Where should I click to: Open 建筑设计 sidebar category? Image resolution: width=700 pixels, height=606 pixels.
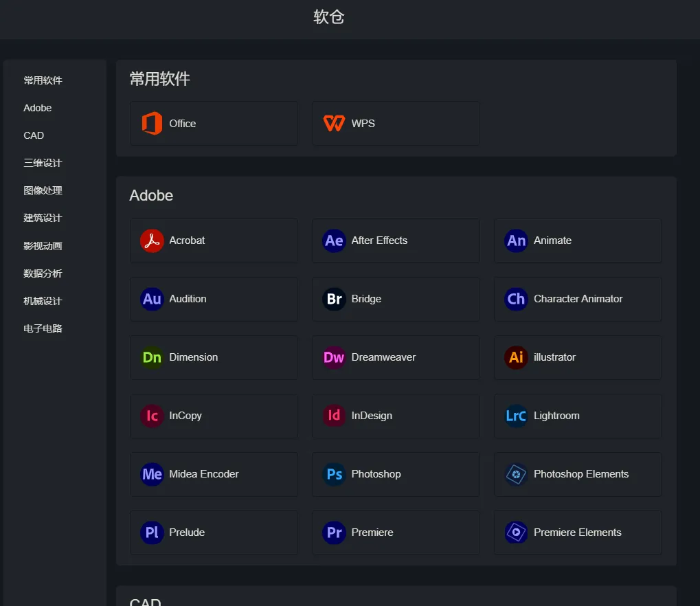click(43, 218)
